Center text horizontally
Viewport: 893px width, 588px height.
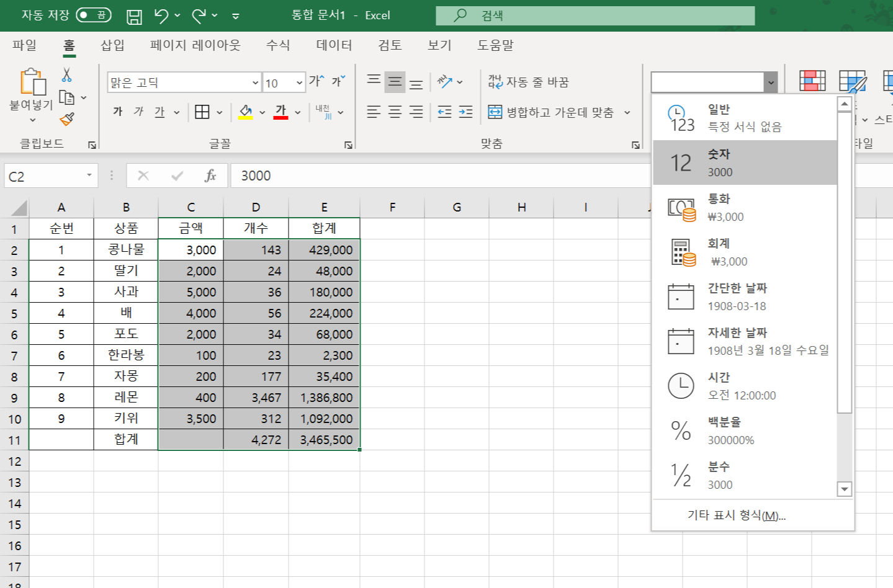coord(395,112)
